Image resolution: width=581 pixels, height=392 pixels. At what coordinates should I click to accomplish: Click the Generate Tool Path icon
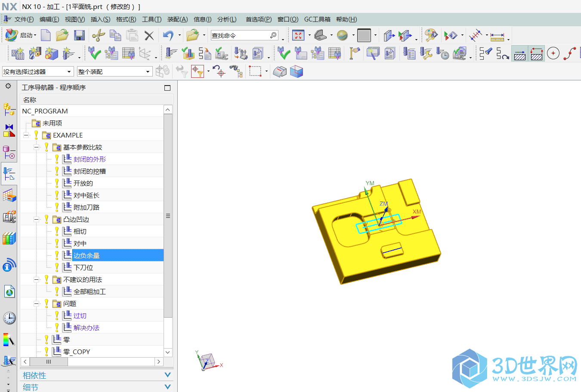171,53
